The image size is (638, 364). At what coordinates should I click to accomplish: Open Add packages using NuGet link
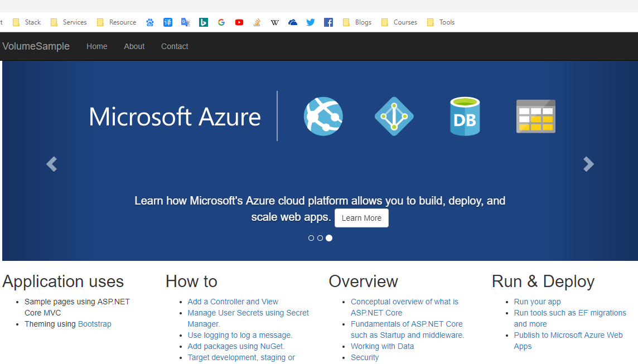click(x=236, y=347)
